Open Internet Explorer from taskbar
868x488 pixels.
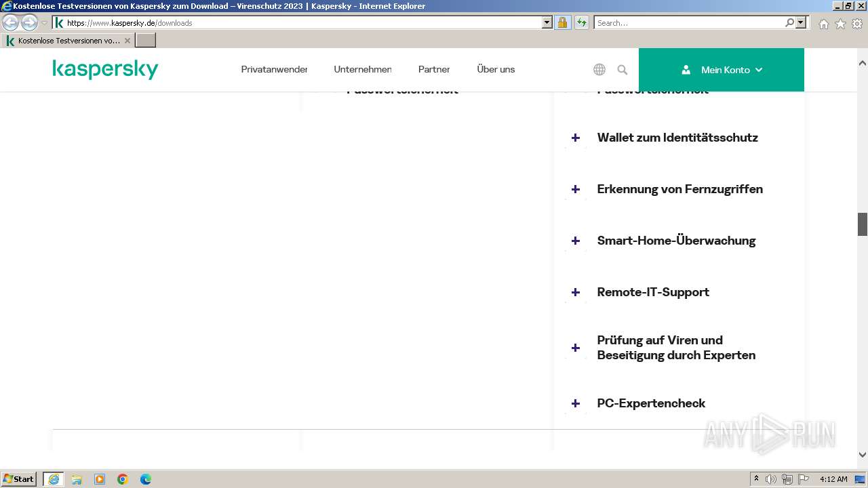pyautogui.click(x=54, y=479)
